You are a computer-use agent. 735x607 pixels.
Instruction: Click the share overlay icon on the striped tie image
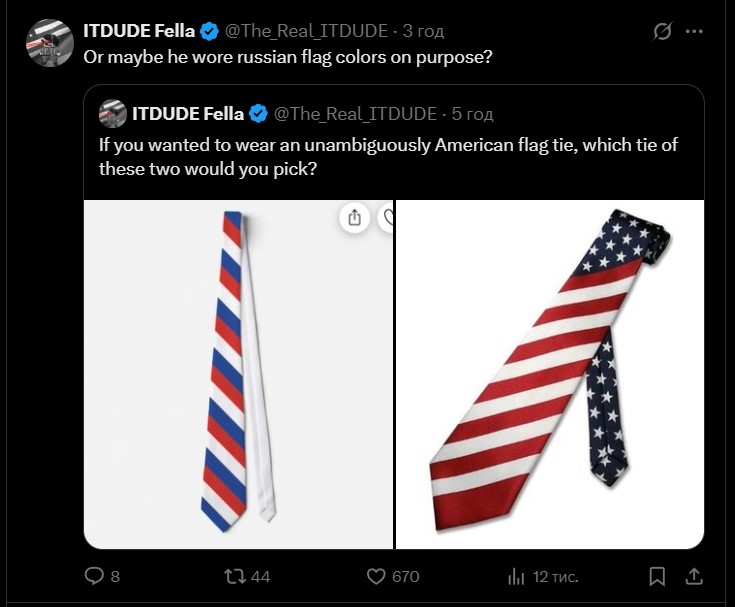[x=354, y=218]
